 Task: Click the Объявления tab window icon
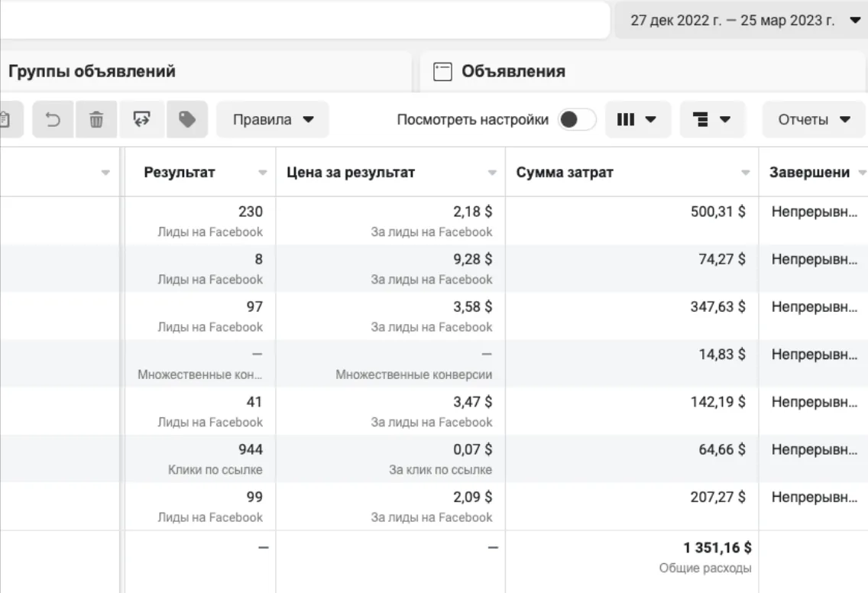pyautogui.click(x=442, y=71)
